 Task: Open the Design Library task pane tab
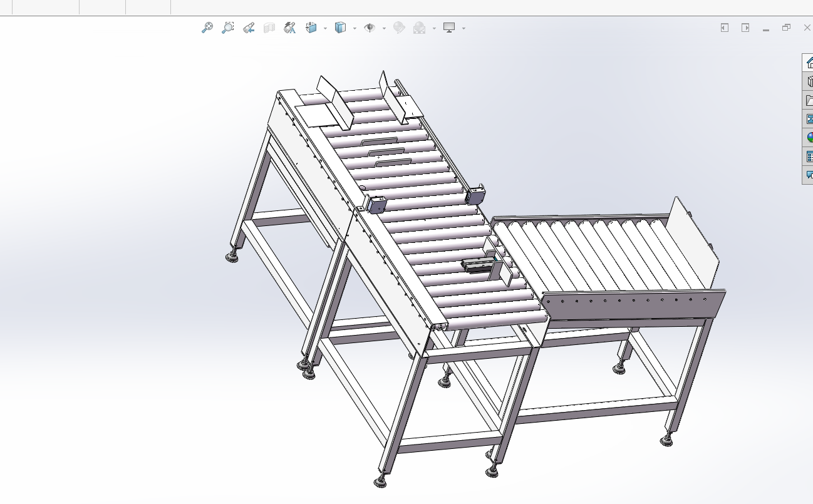pos(808,81)
